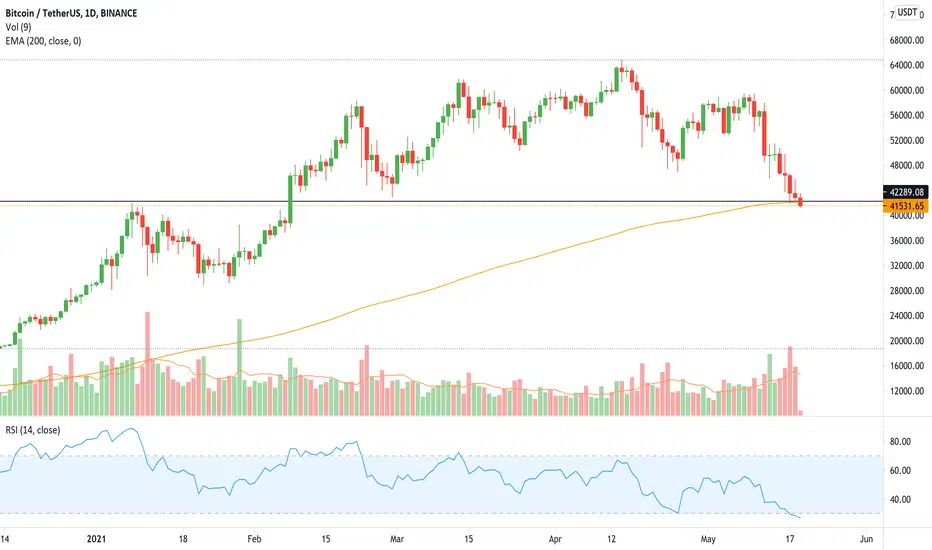
Task: Select the Bitcoin / TetherUS chart title
Action: tap(71, 13)
